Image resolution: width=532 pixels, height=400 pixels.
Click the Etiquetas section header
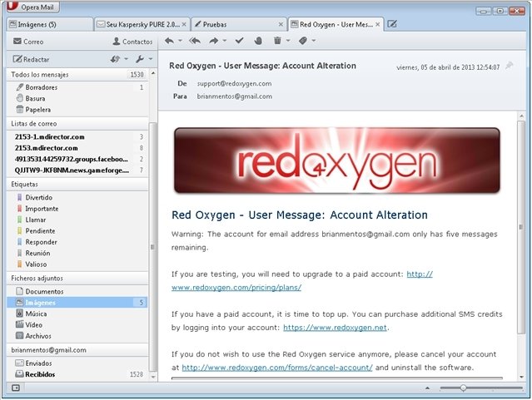77,184
